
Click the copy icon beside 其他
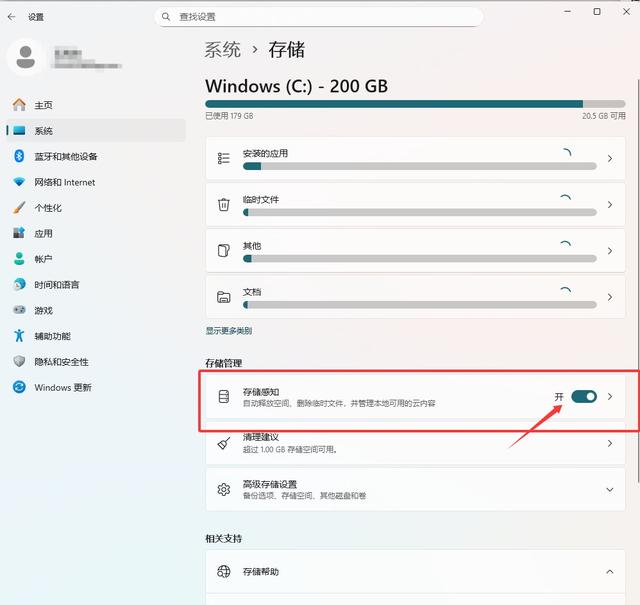click(224, 250)
